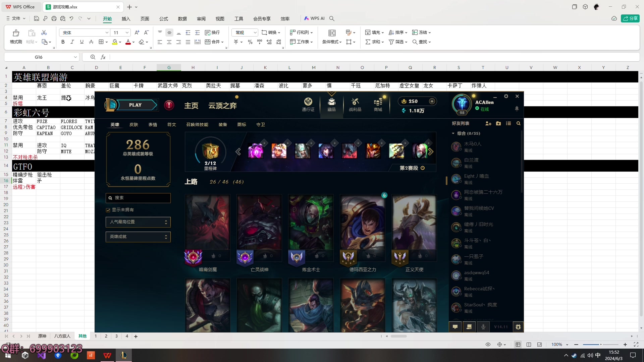Open the Insert ribbon tab
This screenshot has width=644, height=362.
(126, 19)
